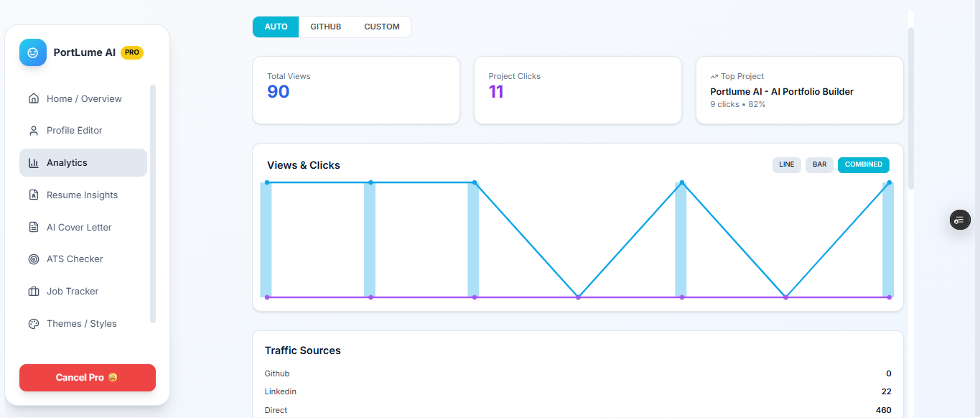Screen dimensions: 980x418
Task: Select Analytics in the sidebar
Action: 83,163
